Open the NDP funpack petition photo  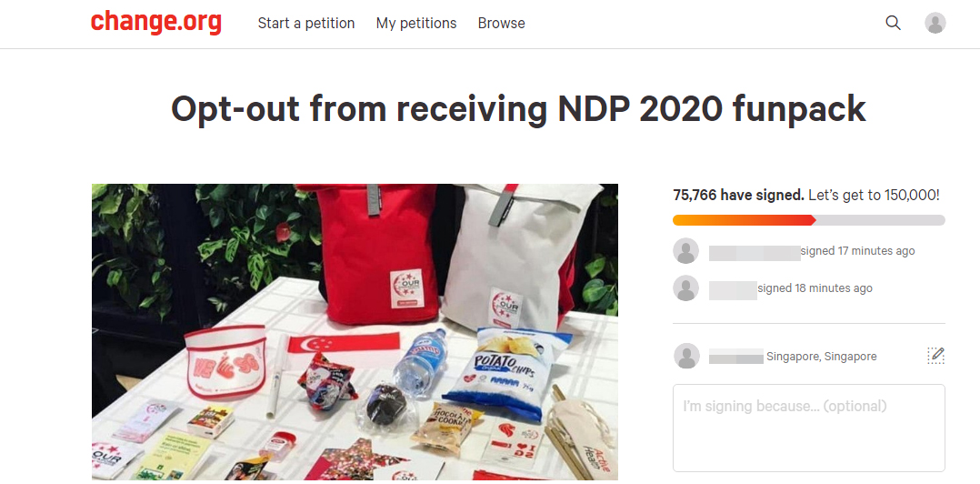(x=355, y=332)
